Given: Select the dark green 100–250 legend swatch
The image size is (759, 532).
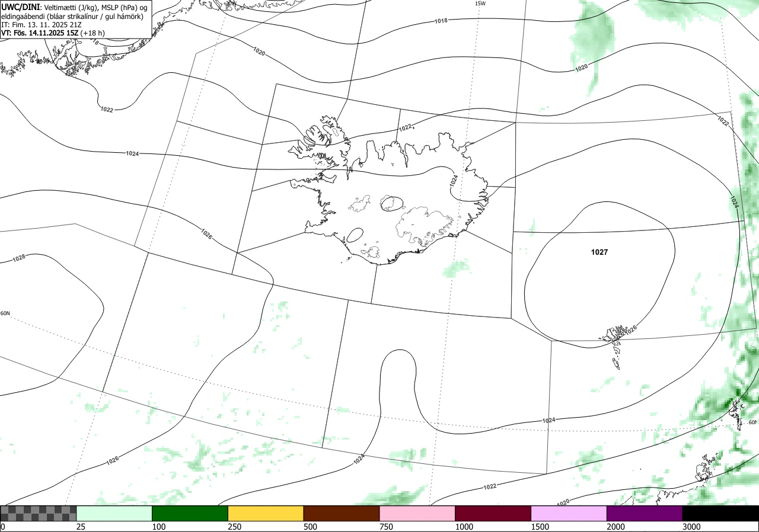Looking at the screenshot, I should tap(190, 513).
